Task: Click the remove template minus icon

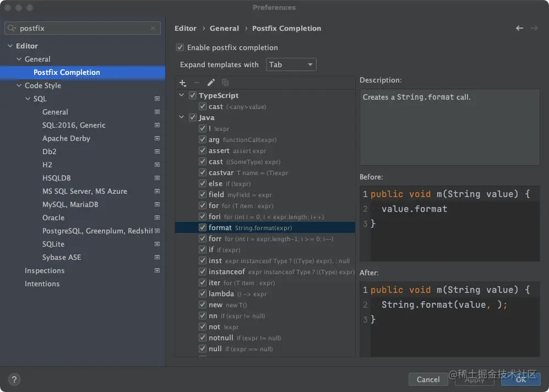Action: [x=197, y=83]
